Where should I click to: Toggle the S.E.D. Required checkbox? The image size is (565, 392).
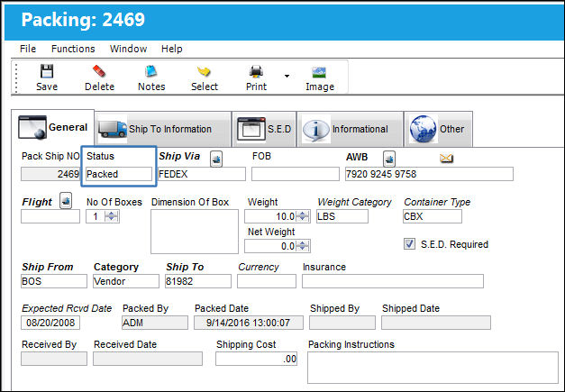409,244
